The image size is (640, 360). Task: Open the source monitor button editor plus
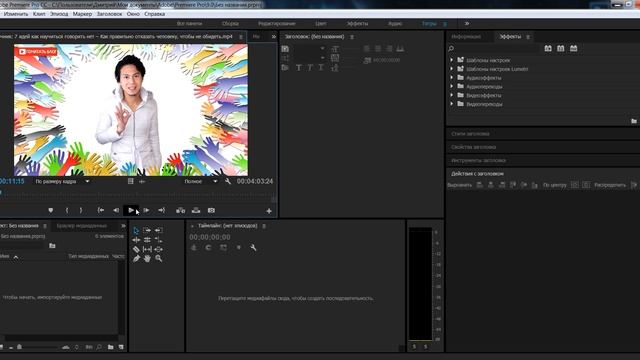click(x=269, y=211)
